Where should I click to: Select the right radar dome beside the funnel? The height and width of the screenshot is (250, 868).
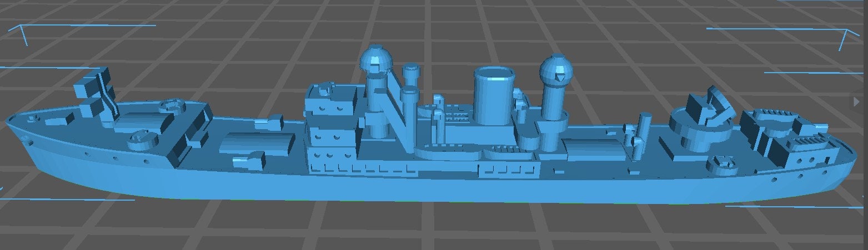coord(556,70)
